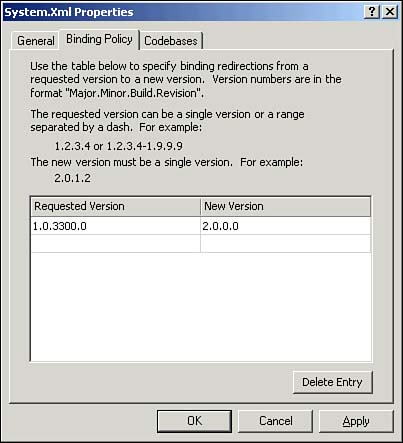Viewport: 403px width, 443px height.
Task: Click the empty New Version cell in second row
Action: pos(285,244)
